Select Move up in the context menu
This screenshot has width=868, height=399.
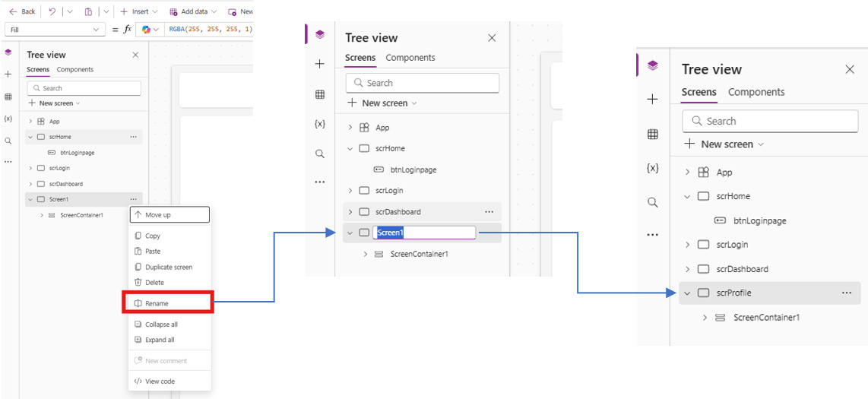(x=169, y=215)
